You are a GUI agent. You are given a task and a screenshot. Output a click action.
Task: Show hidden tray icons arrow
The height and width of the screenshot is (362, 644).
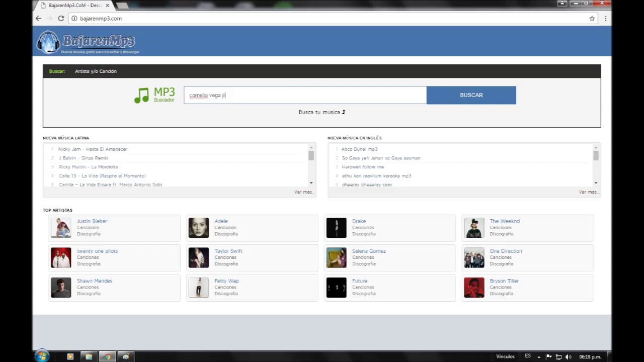click(539, 356)
